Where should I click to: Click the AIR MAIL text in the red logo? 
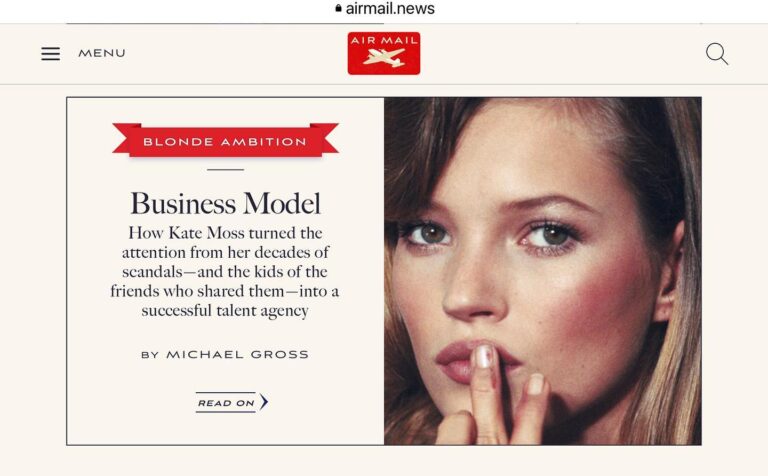point(384,40)
